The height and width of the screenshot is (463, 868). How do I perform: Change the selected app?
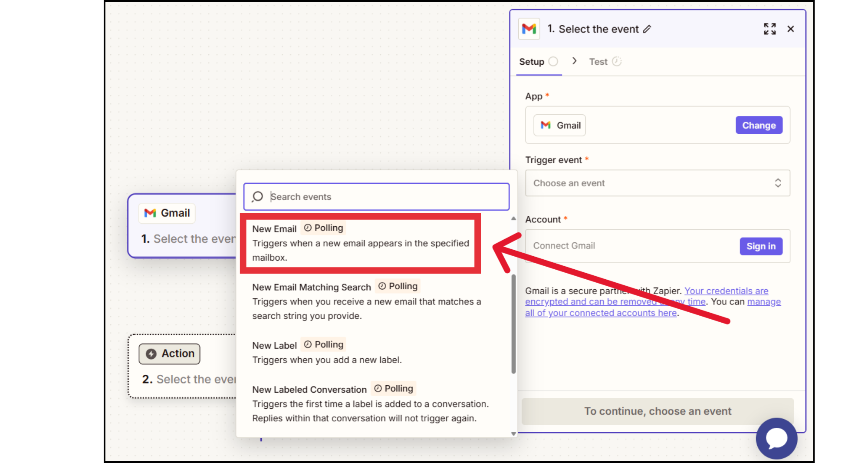pos(759,125)
